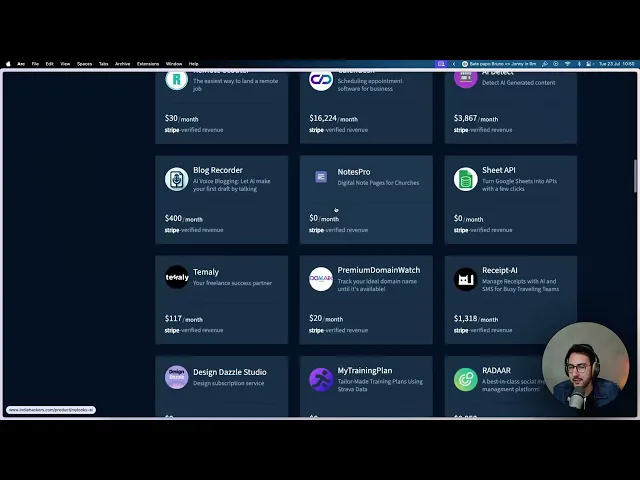The image size is (640, 480).
Task: Click the Sheet API green logo
Action: click(x=466, y=179)
